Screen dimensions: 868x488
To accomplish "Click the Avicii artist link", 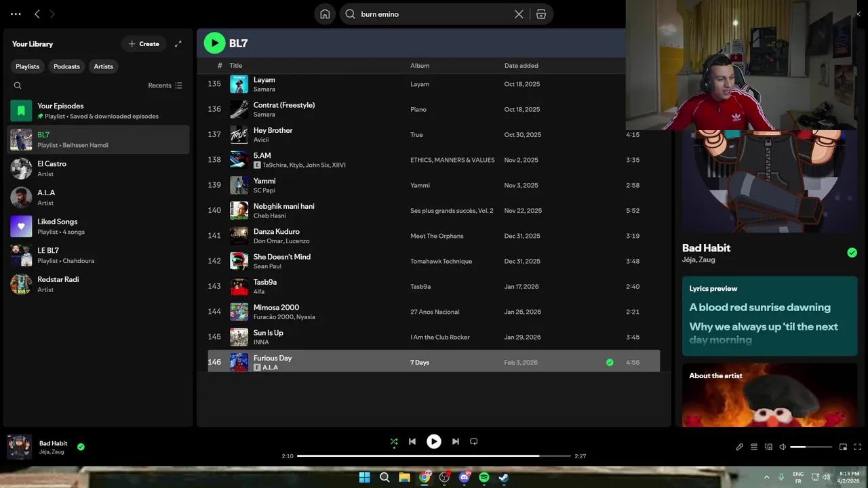I will tap(261, 140).
